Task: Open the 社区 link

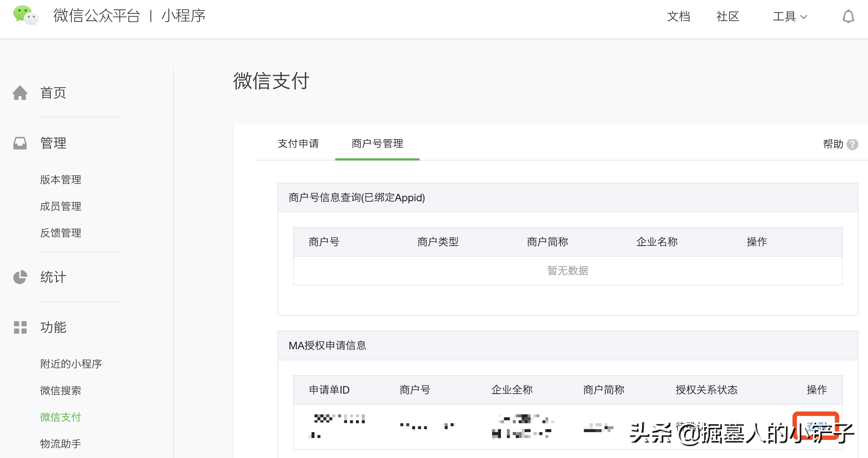Action: [727, 17]
